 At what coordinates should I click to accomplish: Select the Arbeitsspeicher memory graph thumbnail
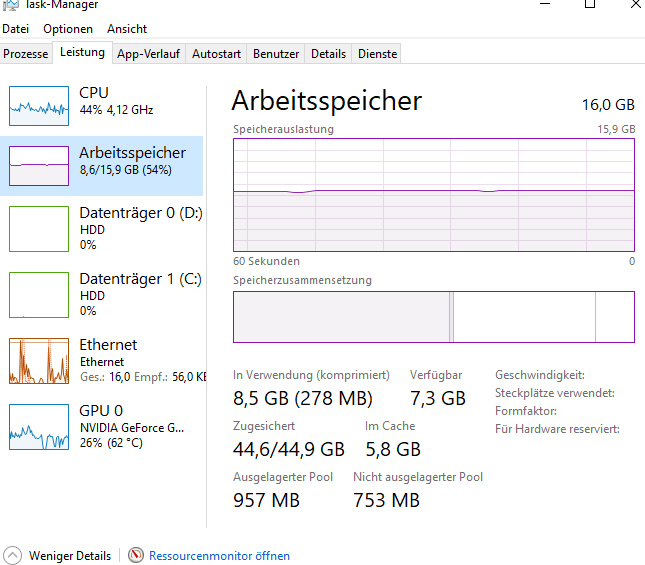[x=39, y=166]
